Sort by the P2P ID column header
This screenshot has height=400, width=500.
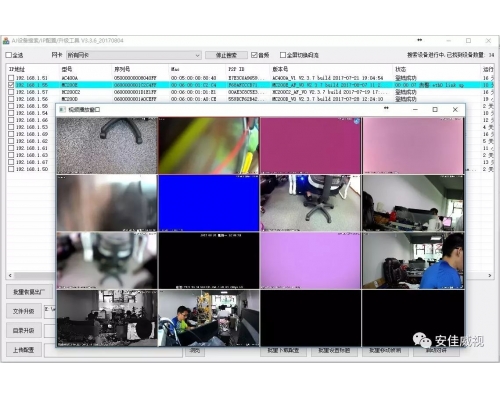click(248, 69)
